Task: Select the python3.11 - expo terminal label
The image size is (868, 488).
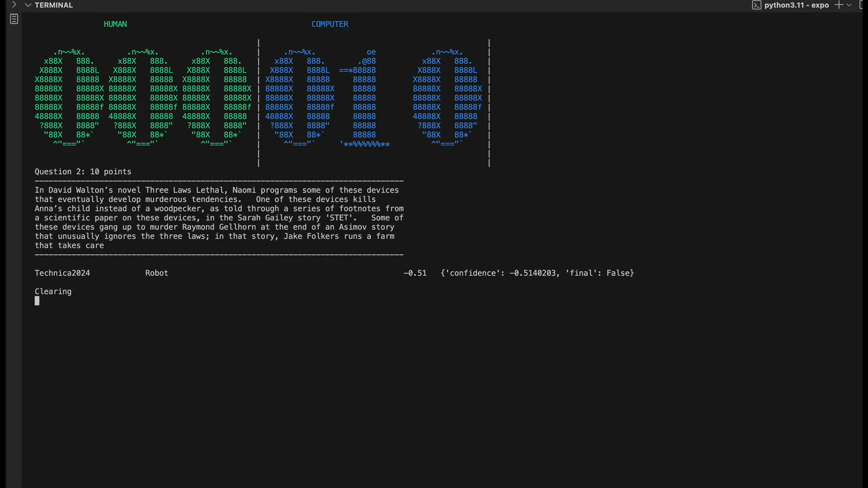Action: click(796, 5)
